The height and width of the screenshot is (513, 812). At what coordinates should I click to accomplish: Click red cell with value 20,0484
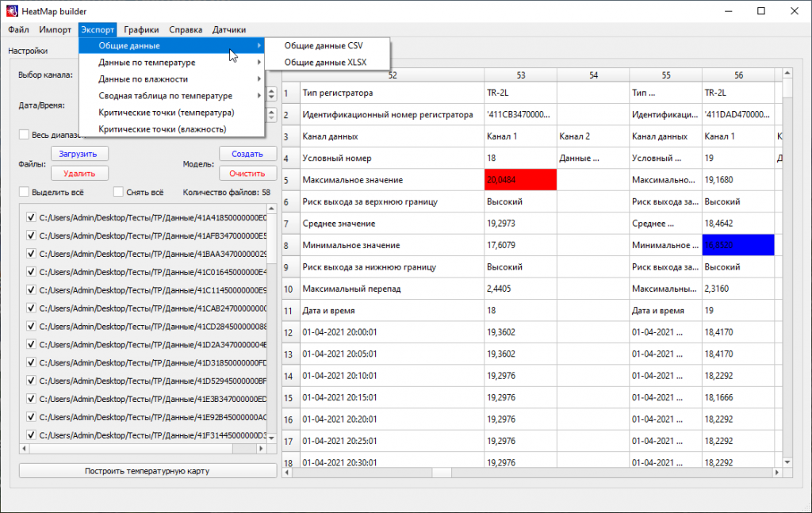click(x=520, y=180)
